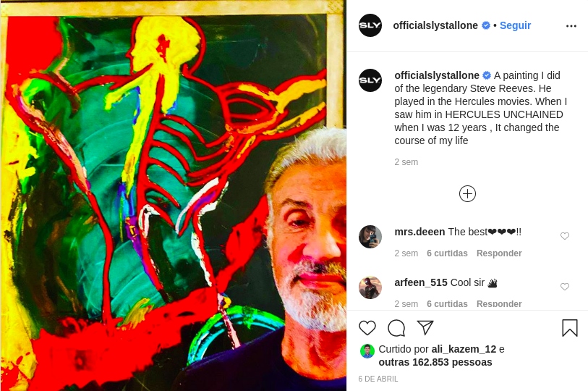This screenshot has height=391, width=588.
Task: Click SLY avatar in post header
Action: tap(370, 25)
